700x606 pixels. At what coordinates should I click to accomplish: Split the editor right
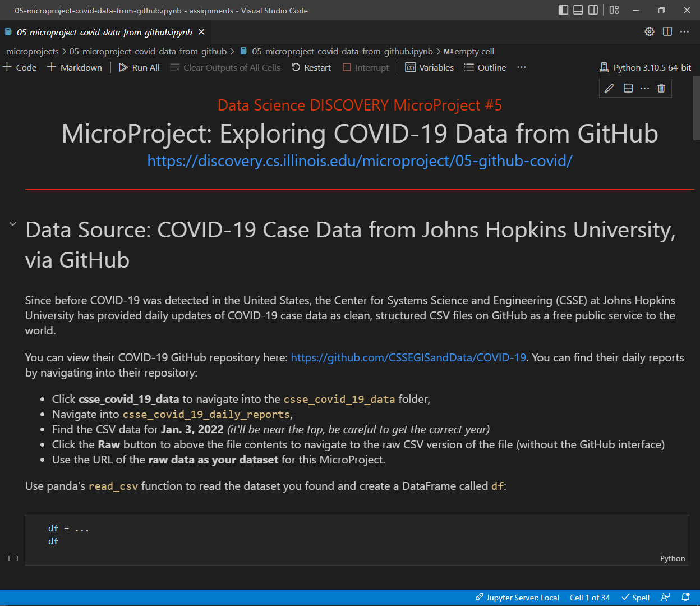click(x=667, y=32)
